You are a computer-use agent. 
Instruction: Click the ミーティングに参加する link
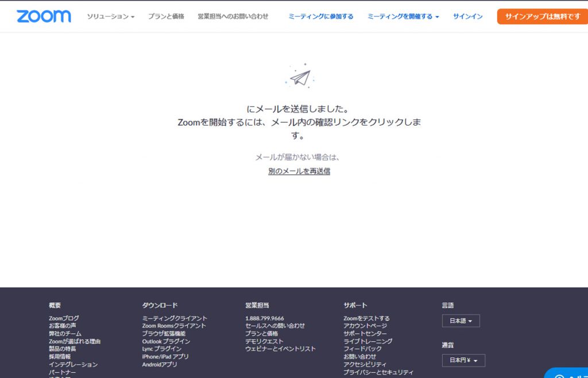(x=320, y=17)
